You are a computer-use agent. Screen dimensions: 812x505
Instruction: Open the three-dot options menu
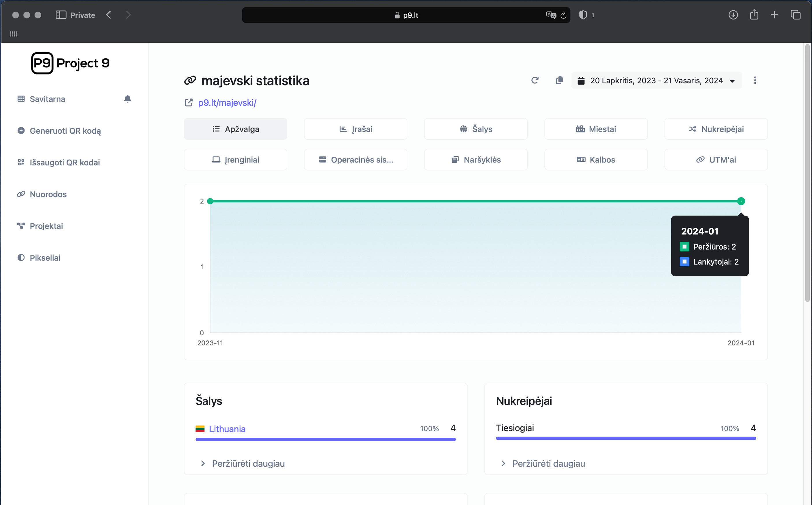(755, 81)
